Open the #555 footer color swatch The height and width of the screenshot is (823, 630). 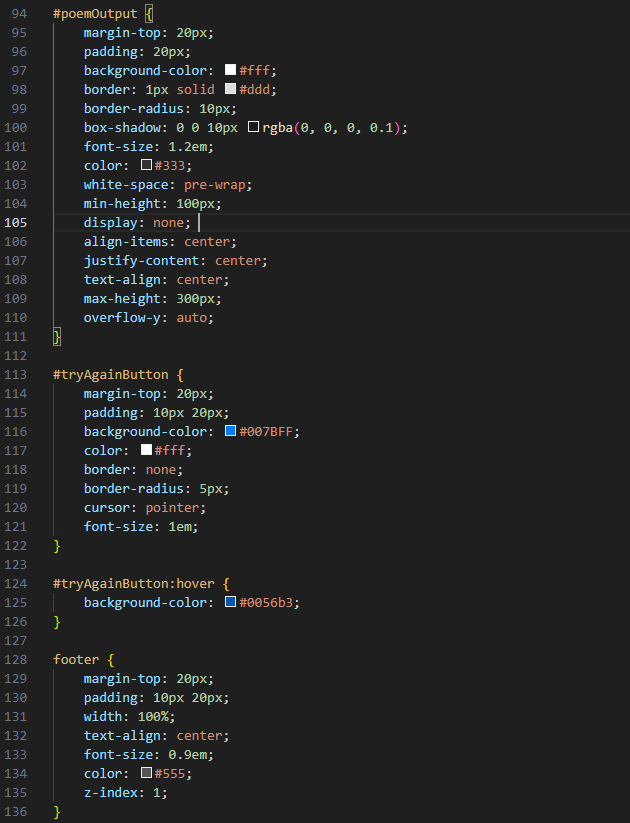[146, 774]
